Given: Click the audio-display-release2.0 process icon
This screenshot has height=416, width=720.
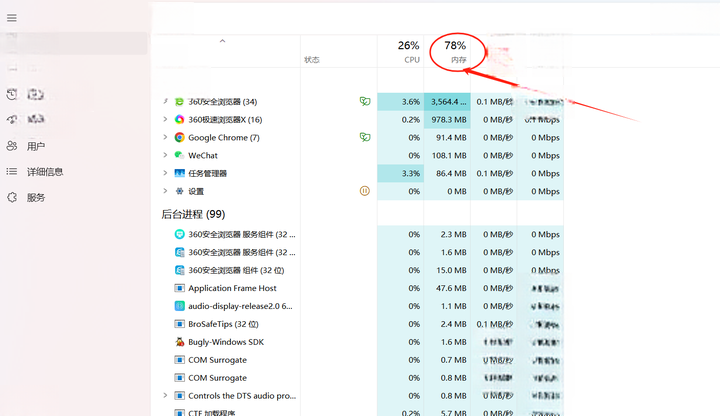Looking at the screenshot, I should (180, 306).
